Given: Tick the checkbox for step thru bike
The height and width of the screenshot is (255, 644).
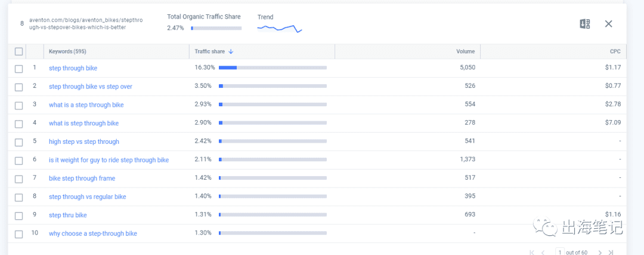Looking at the screenshot, I should tap(18, 216).
